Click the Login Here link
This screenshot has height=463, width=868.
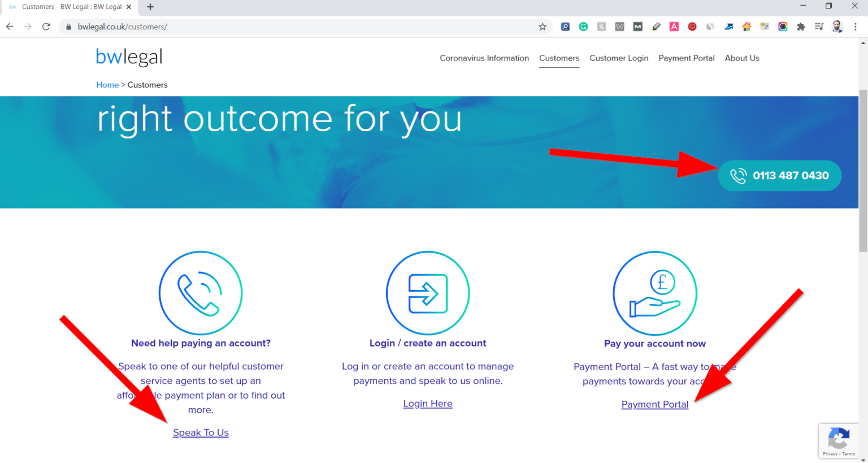[x=428, y=404]
